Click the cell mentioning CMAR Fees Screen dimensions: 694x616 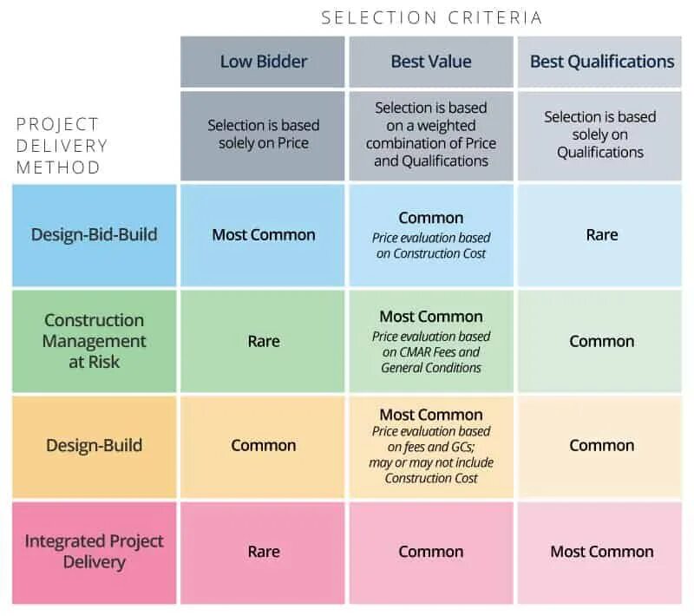pos(431,341)
